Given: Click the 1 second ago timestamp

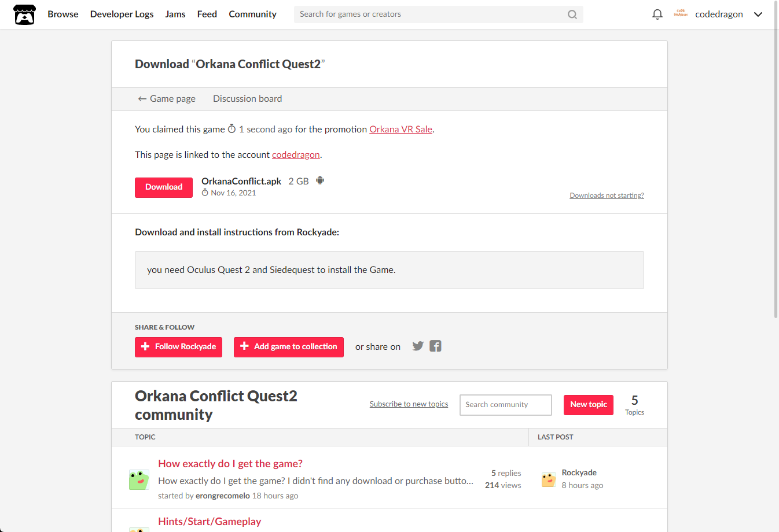Looking at the screenshot, I should pyautogui.click(x=266, y=130).
